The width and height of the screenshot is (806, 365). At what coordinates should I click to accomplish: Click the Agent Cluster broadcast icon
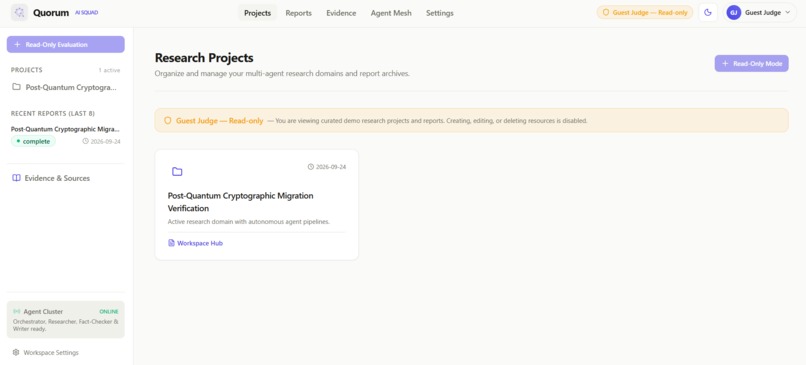click(x=16, y=312)
